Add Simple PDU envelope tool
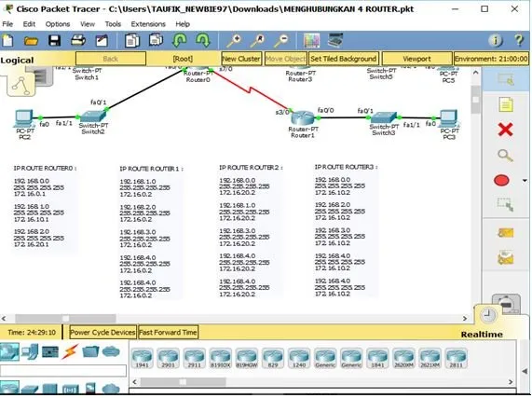 505,233
